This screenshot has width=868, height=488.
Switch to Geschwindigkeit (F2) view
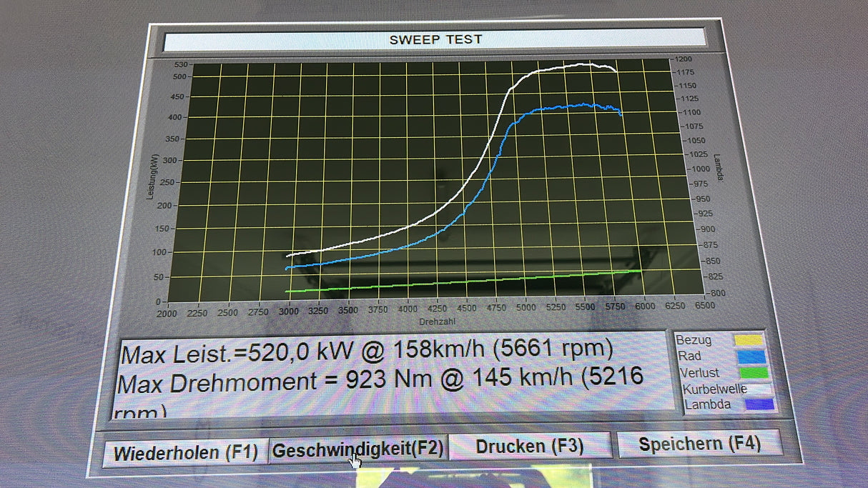click(358, 450)
